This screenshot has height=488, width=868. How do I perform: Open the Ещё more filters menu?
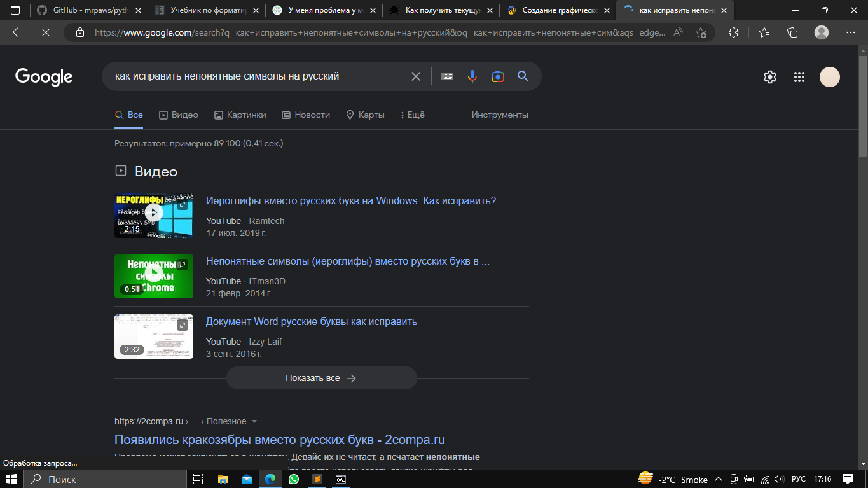(413, 115)
